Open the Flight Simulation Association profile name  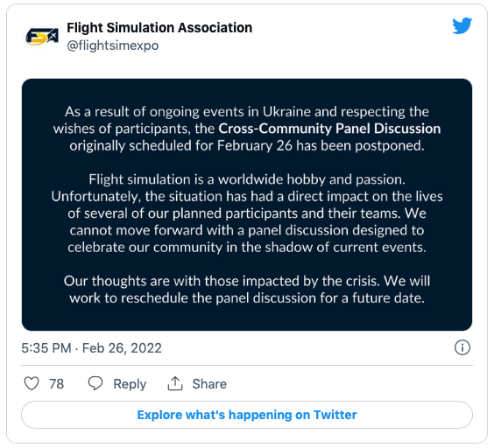(159, 28)
